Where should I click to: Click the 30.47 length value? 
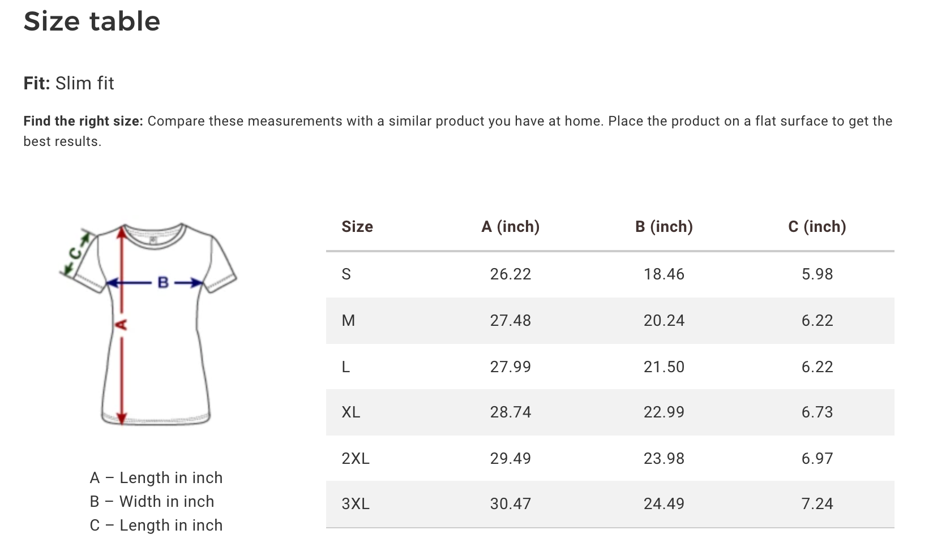pyautogui.click(x=511, y=504)
